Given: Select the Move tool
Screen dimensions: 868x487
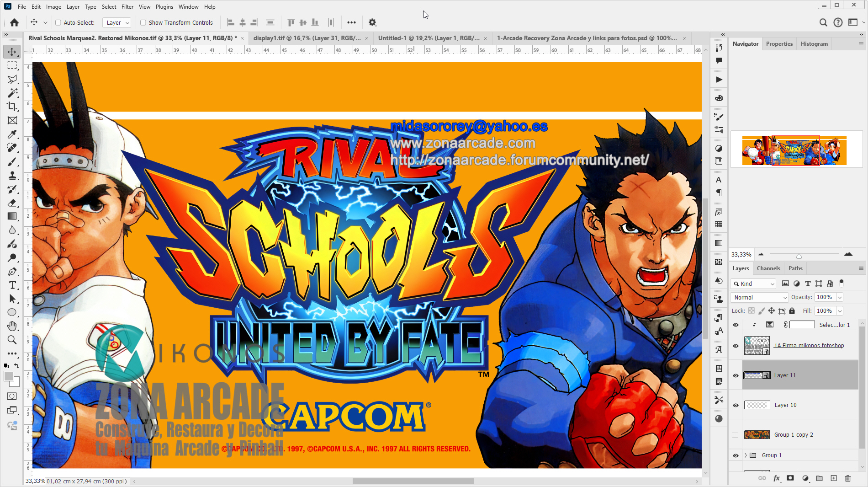Looking at the screenshot, I should [12, 52].
